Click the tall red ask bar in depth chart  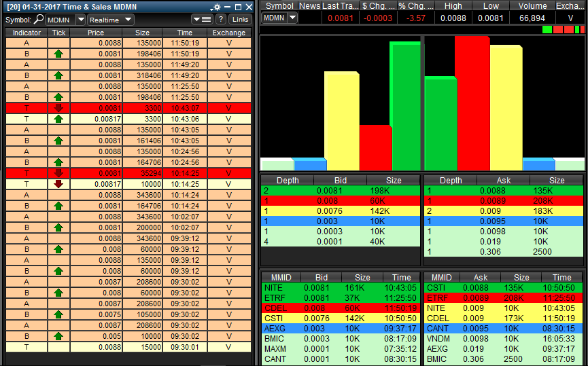coord(473,103)
